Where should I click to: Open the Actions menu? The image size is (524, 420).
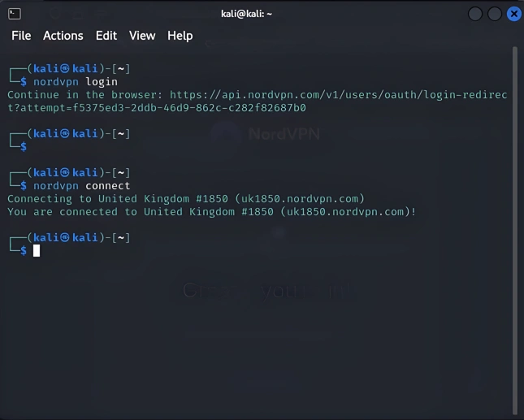pyautogui.click(x=63, y=36)
